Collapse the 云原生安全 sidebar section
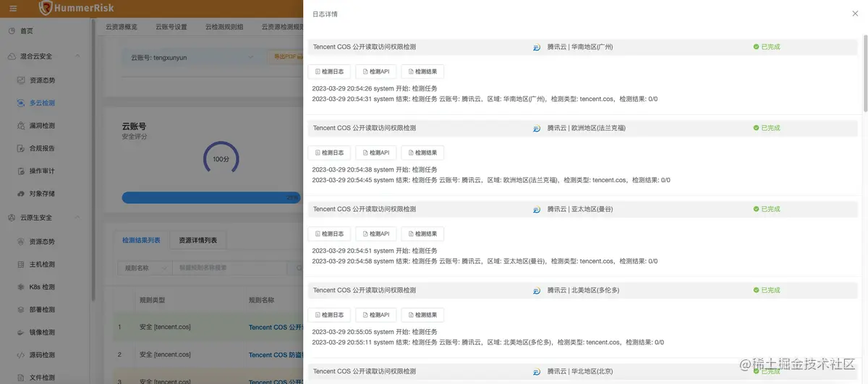The width and height of the screenshot is (868, 384). (x=77, y=218)
